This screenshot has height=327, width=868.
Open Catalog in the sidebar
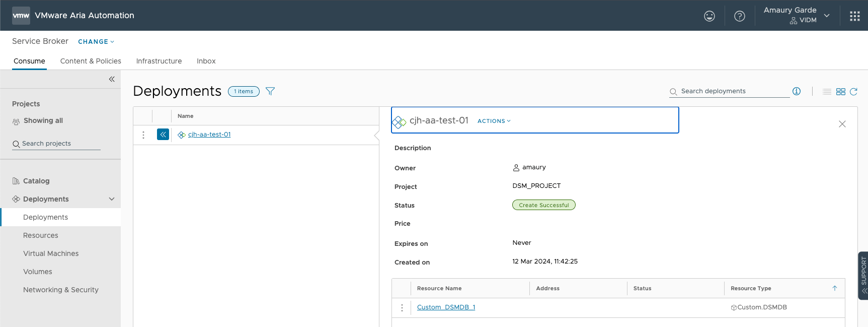(x=36, y=181)
